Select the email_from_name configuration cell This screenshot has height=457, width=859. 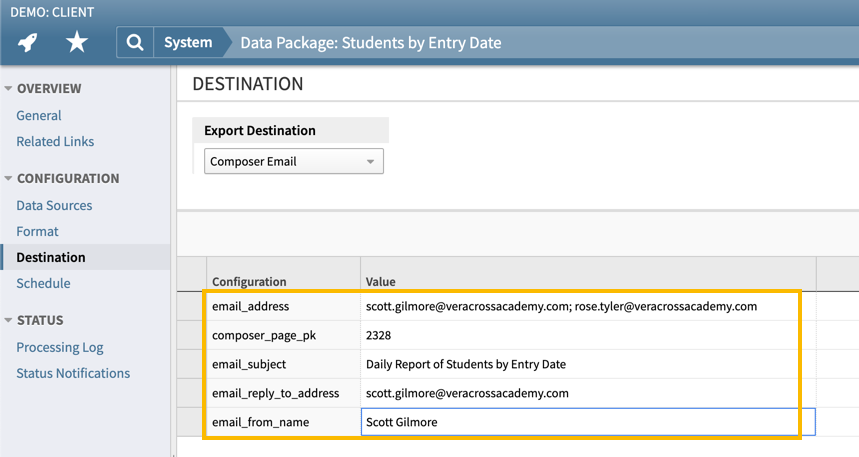[x=283, y=422]
